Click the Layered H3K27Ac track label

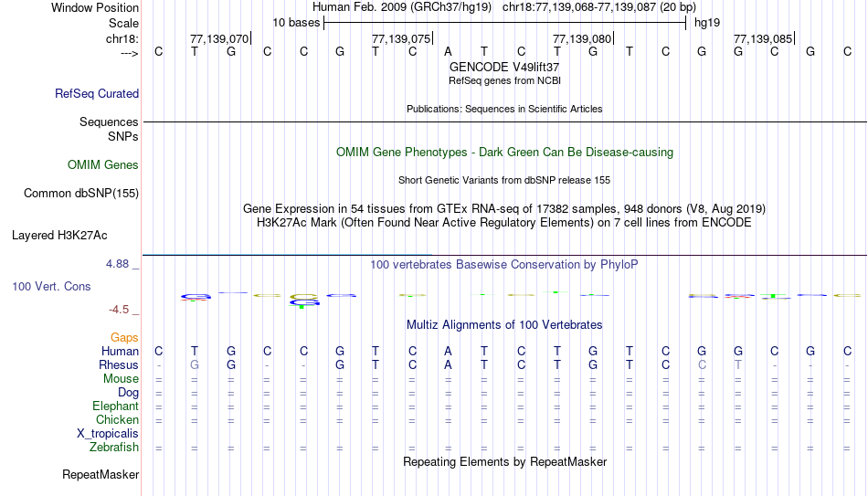(59, 236)
